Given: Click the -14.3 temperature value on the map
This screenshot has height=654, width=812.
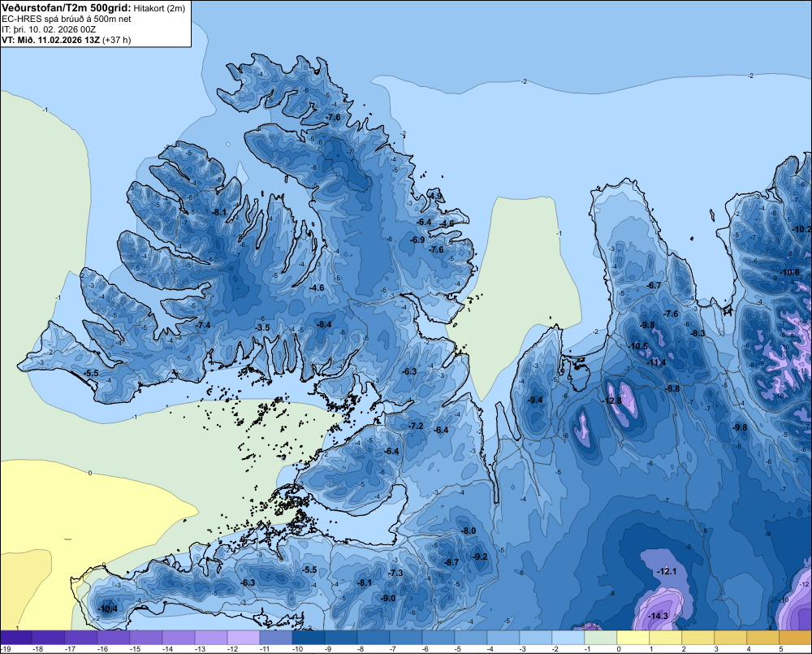Looking at the screenshot, I should pos(658,616).
